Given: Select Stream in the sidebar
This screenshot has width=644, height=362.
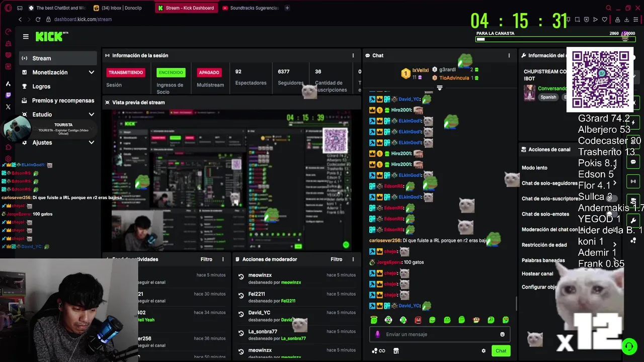Looking at the screenshot, I should click(x=58, y=58).
